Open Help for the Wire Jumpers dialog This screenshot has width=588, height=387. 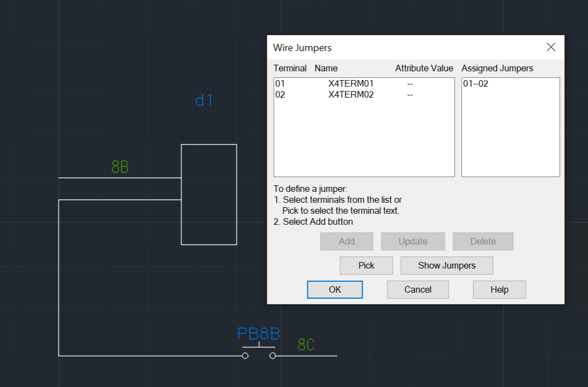[499, 289]
